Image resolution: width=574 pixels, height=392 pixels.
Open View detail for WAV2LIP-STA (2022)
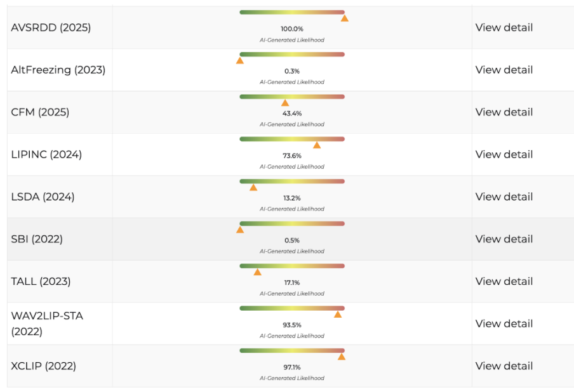(504, 323)
